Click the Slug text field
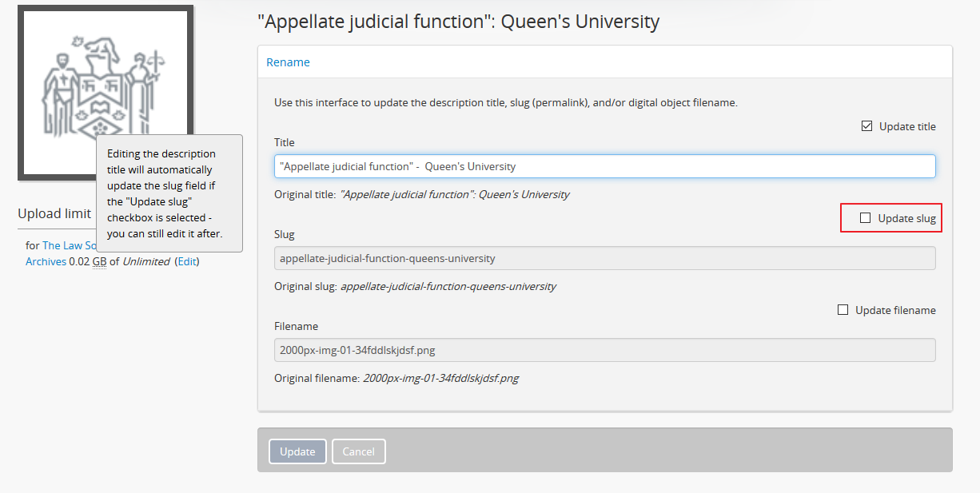 click(604, 258)
